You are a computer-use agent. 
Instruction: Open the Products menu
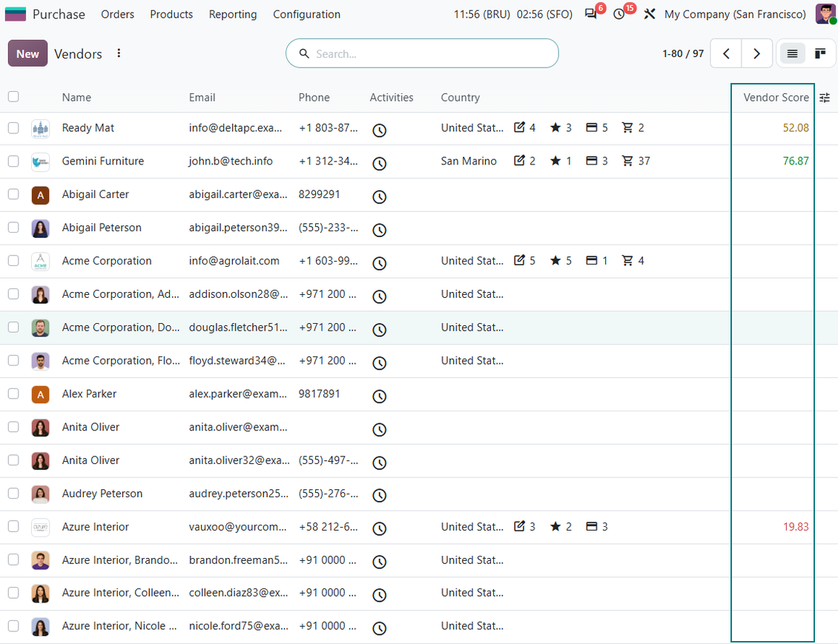[x=171, y=14]
